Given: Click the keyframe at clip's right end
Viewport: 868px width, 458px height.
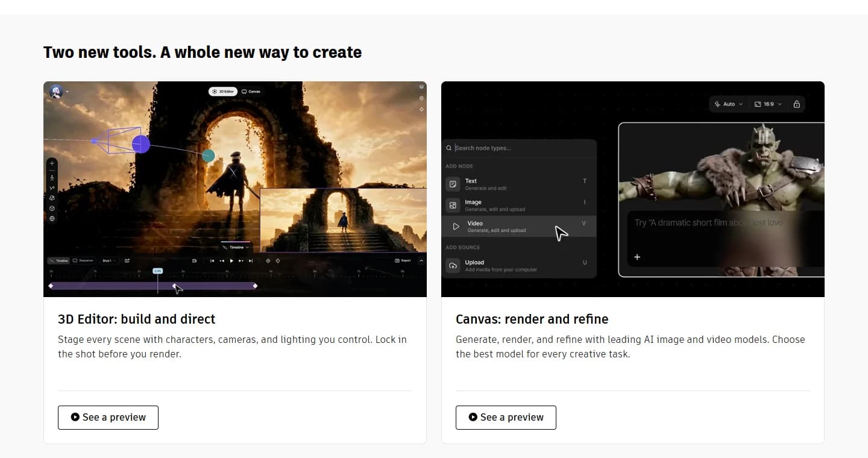Looking at the screenshot, I should point(255,286).
